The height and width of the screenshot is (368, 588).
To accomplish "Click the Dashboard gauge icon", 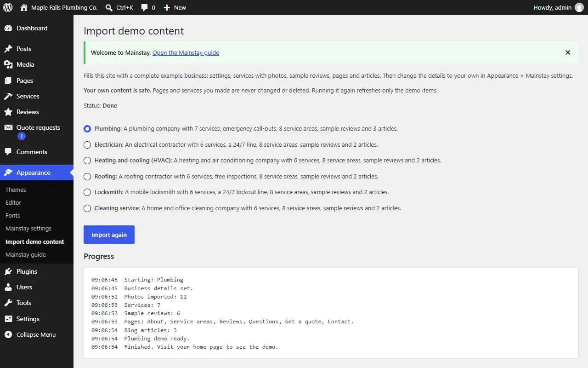I will pyautogui.click(x=8, y=28).
